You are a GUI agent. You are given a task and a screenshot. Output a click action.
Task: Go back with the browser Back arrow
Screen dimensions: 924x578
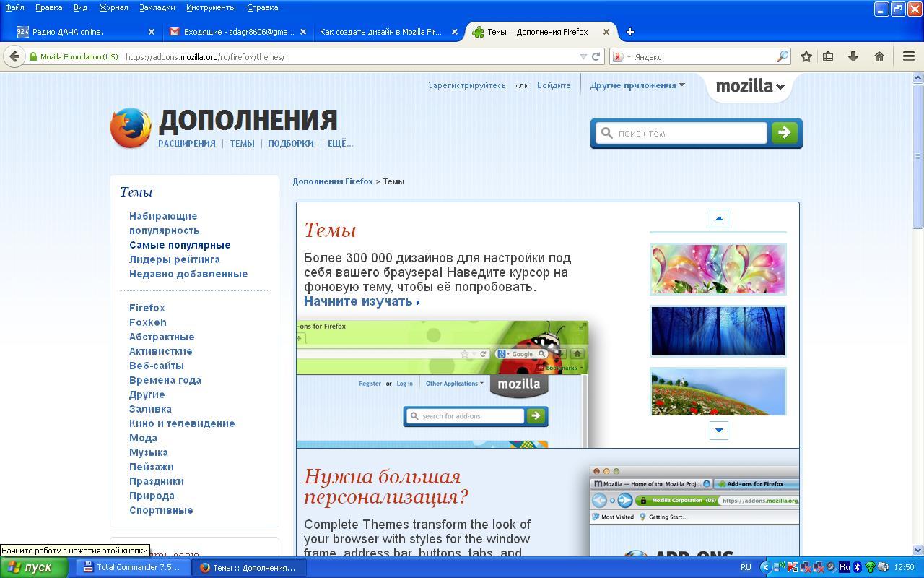(14, 56)
